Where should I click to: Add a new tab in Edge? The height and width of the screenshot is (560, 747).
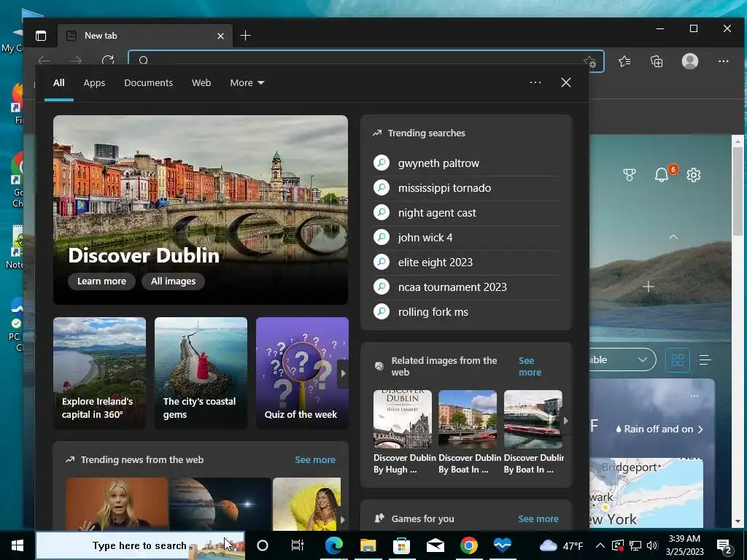245,36
